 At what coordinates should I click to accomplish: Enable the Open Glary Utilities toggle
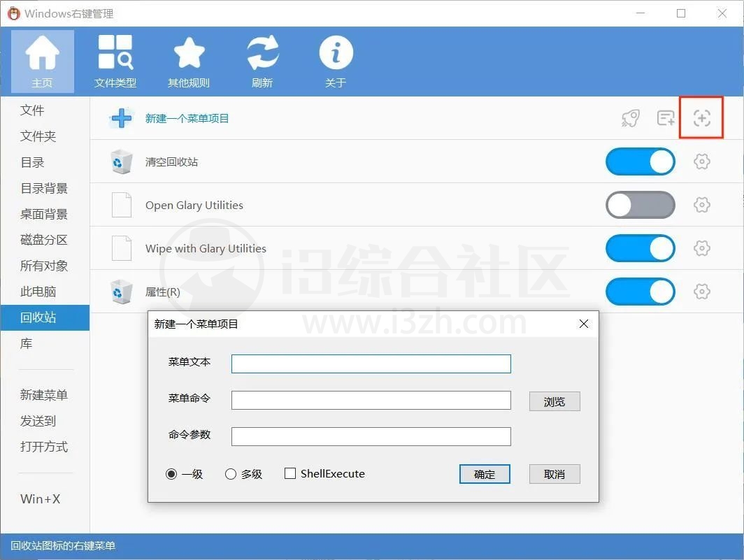[641, 205]
